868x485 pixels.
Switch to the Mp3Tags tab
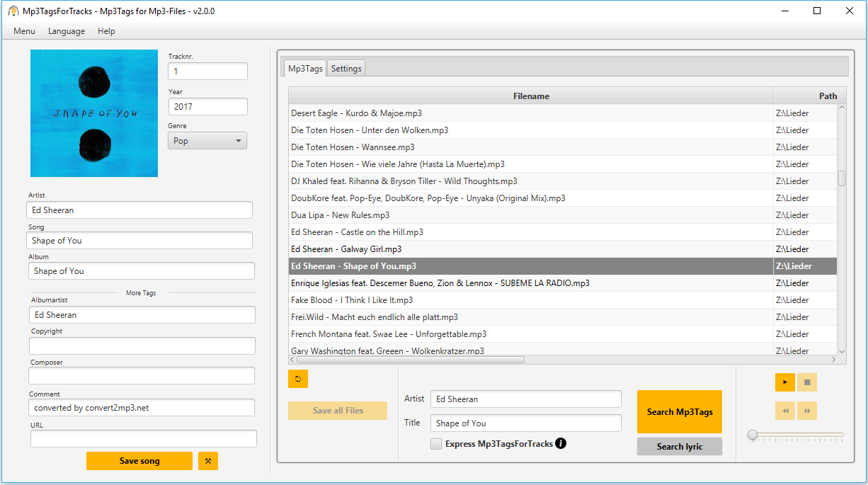point(305,69)
